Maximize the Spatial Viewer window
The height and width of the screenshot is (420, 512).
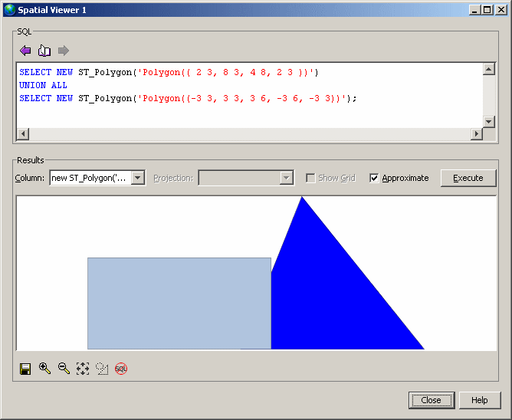[x=487, y=10]
